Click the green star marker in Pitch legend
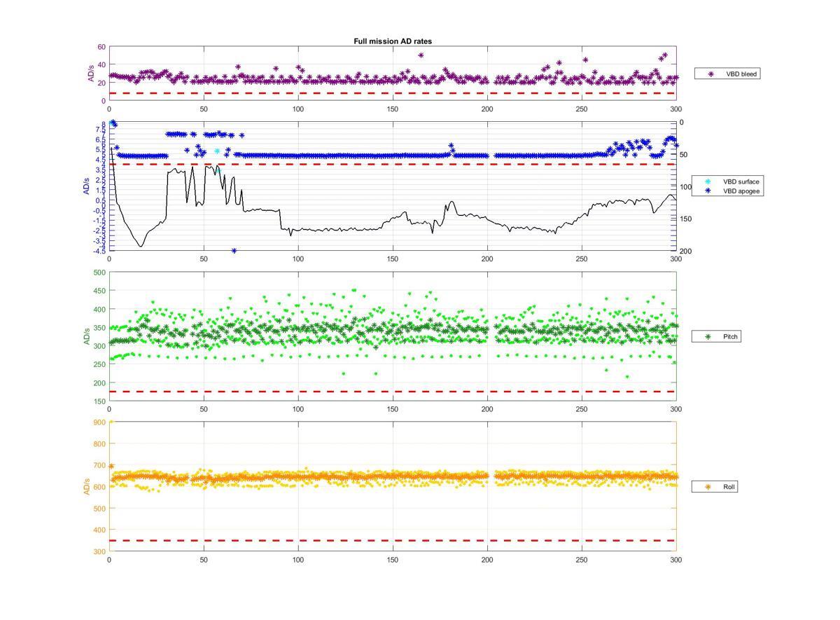Viewport: 840px width, 620px height. tap(708, 337)
